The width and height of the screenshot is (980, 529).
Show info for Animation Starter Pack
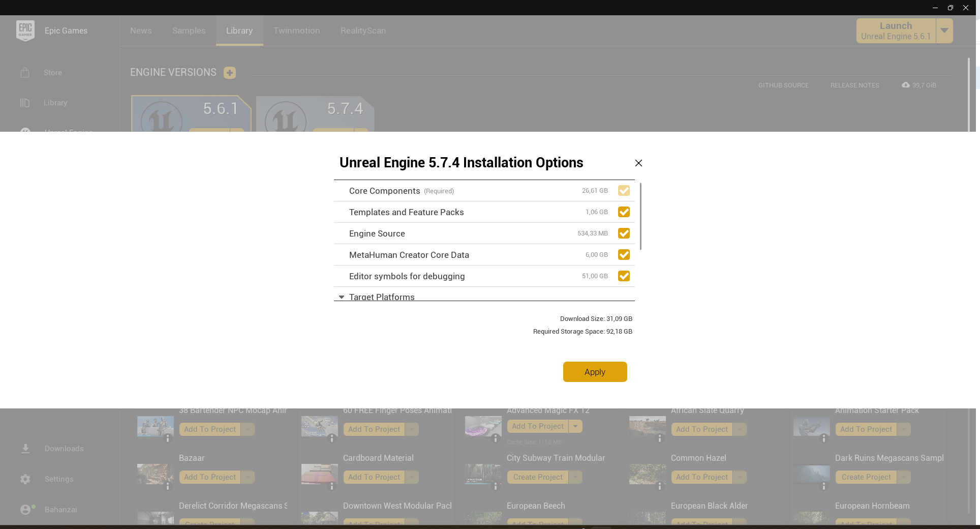point(824,438)
